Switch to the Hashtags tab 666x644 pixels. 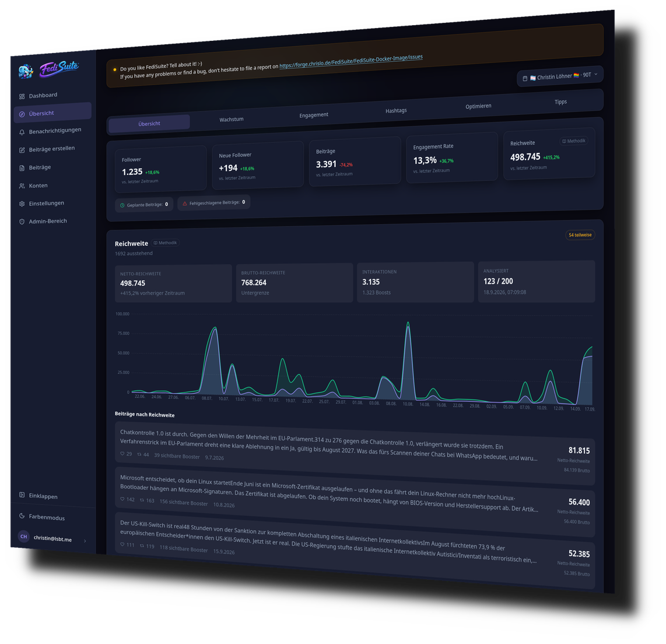[x=396, y=110]
